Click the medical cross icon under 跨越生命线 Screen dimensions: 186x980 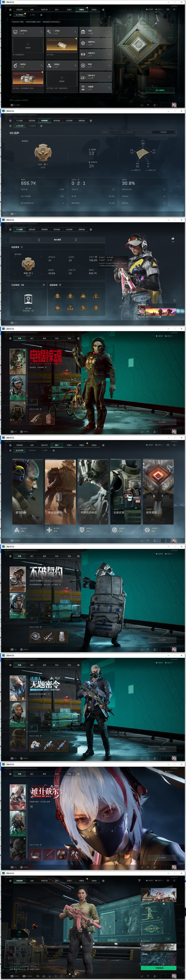click(x=49, y=530)
